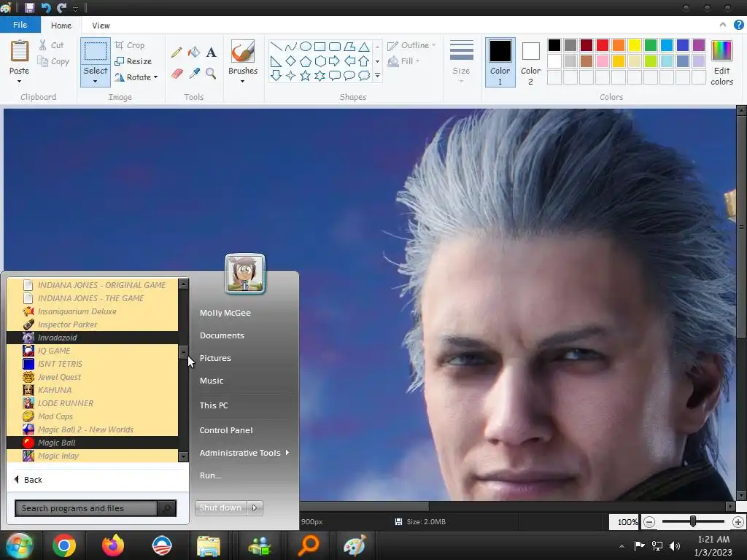
Task: Click the Resize button
Action: pyautogui.click(x=133, y=61)
